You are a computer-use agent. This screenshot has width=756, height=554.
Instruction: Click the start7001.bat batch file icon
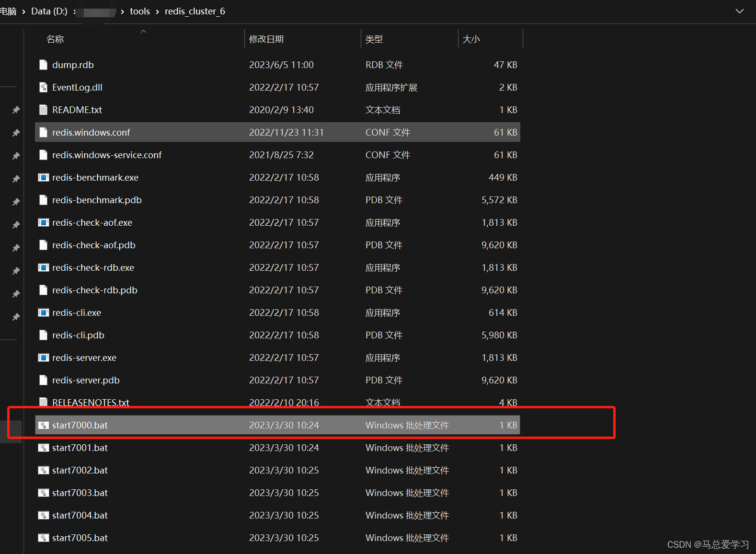tap(43, 448)
